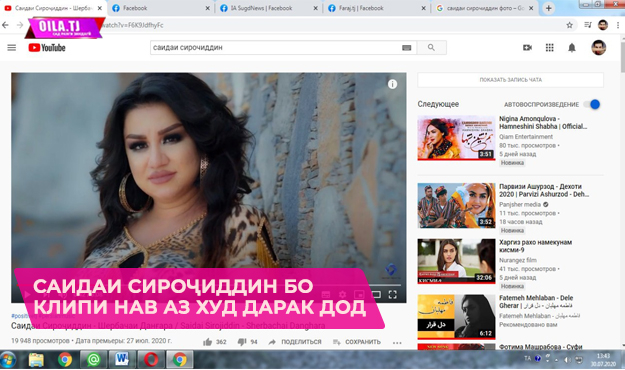Go back with the browser arrow
This screenshot has width=625, height=370.
(6, 25)
